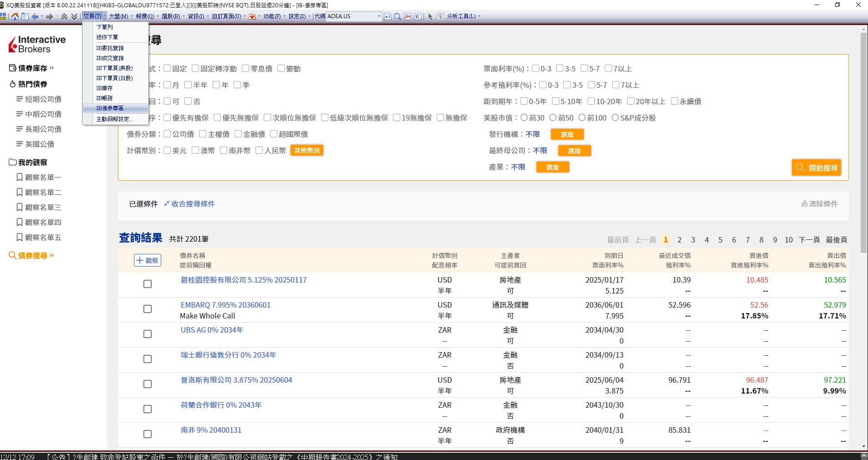Click the home icon in toolbar
Viewport: 868px width, 460px height.
[15, 16]
